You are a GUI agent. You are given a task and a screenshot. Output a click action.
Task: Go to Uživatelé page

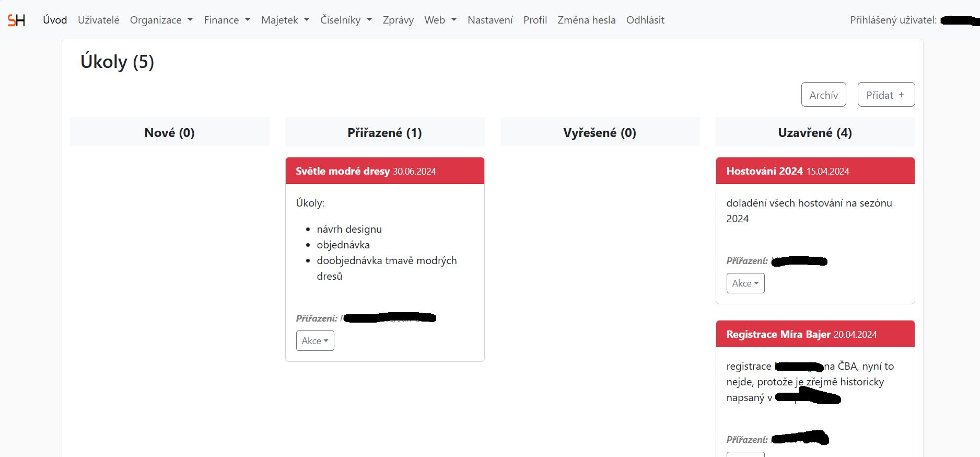tap(98, 20)
